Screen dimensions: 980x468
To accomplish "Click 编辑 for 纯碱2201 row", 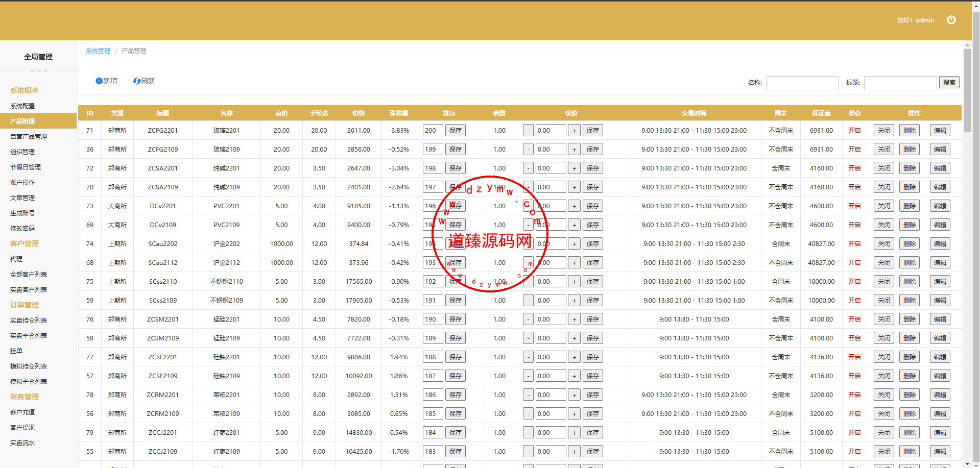I will pyautogui.click(x=940, y=168).
